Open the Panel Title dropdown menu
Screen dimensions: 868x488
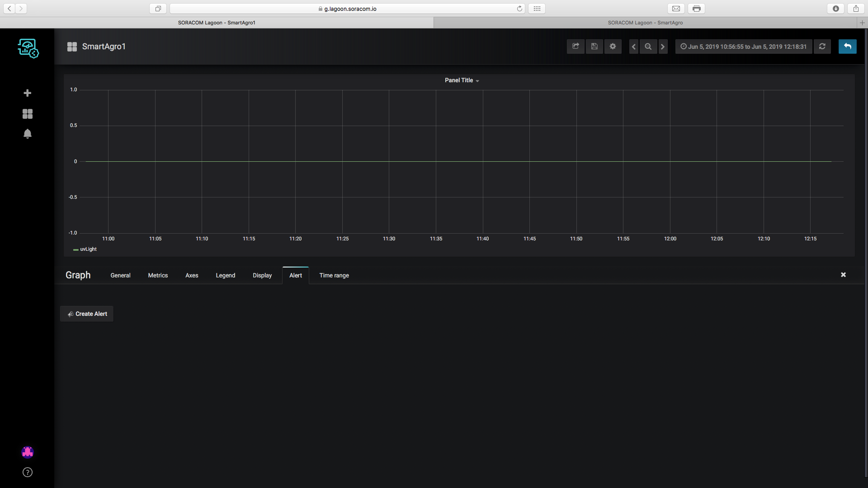[x=462, y=80]
